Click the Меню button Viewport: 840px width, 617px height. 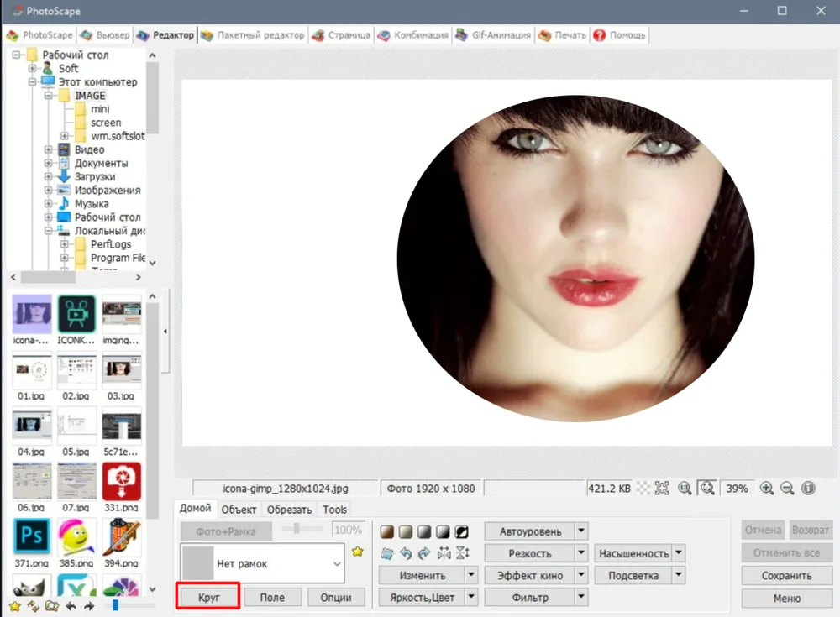tap(786, 599)
